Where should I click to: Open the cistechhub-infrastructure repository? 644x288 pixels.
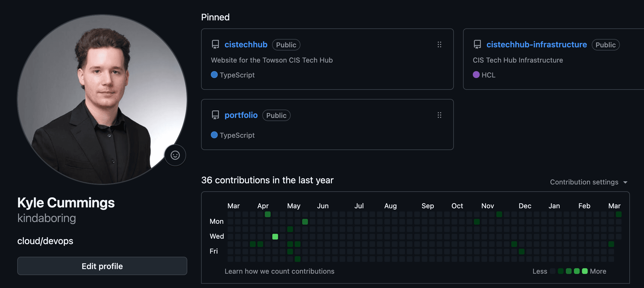point(537,44)
